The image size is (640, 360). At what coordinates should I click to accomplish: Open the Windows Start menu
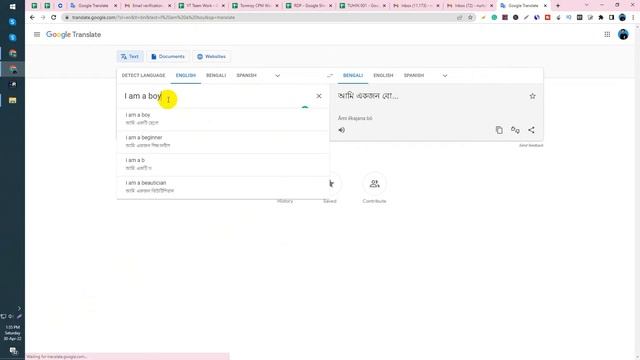click(12, 7)
